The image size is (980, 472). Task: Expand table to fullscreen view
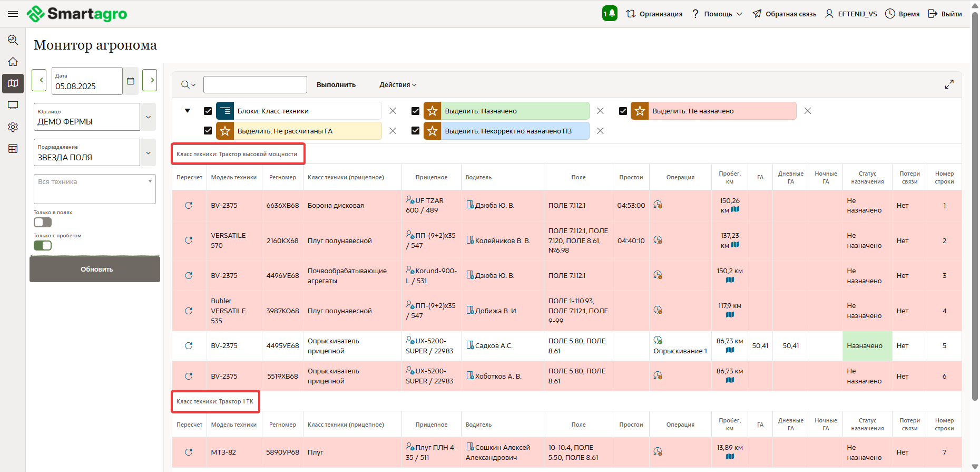(x=949, y=84)
